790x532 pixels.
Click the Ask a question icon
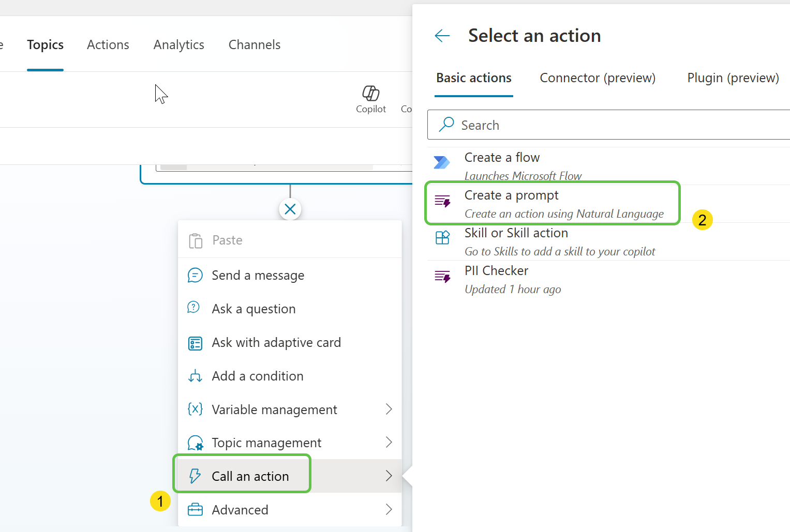[x=193, y=308]
